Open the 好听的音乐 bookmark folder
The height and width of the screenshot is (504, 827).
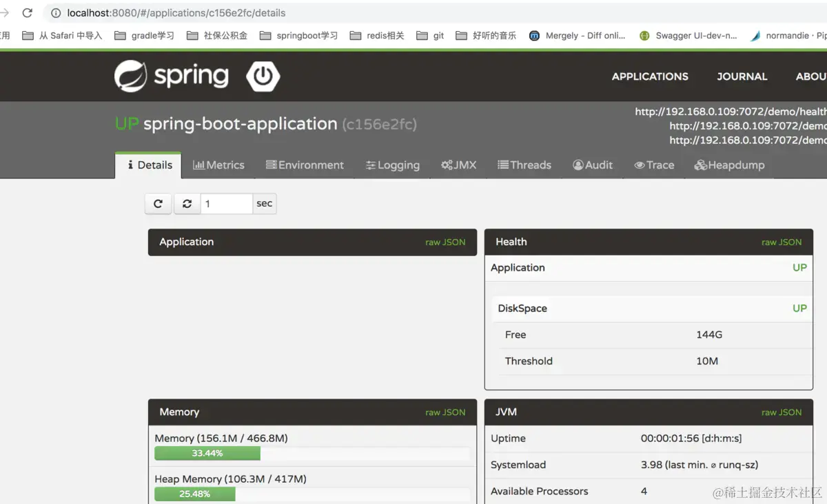(x=486, y=36)
